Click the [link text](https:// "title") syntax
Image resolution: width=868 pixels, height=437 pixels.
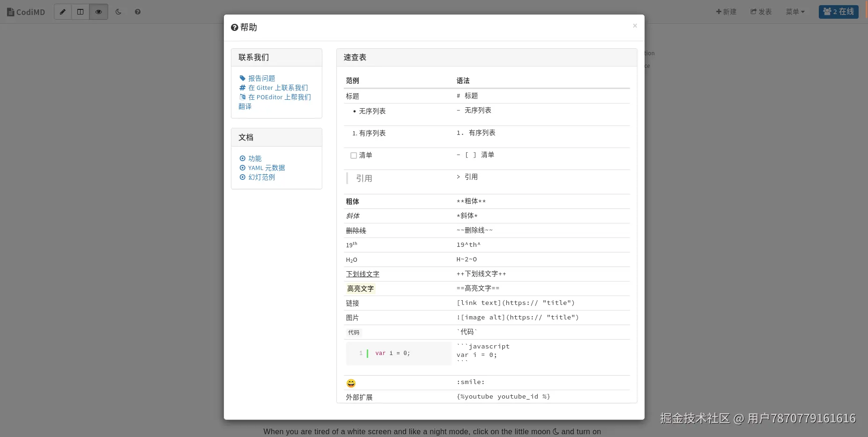(516, 303)
